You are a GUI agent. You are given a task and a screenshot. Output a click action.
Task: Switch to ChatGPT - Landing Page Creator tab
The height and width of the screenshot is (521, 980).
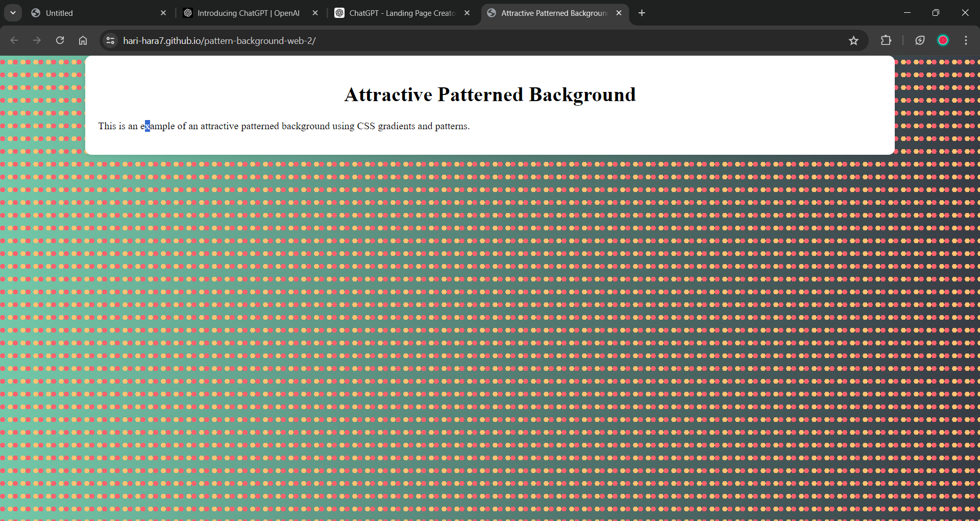[402, 13]
